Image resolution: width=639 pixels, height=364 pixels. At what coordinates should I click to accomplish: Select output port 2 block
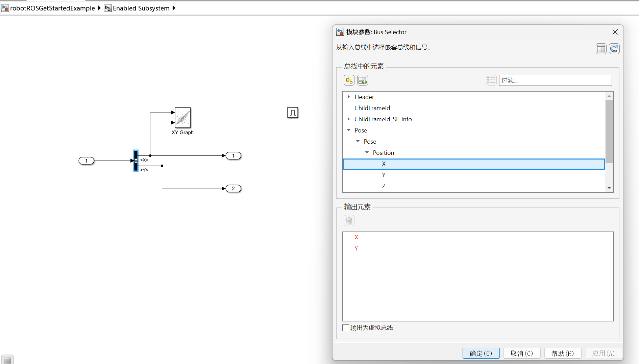[x=233, y=189]
